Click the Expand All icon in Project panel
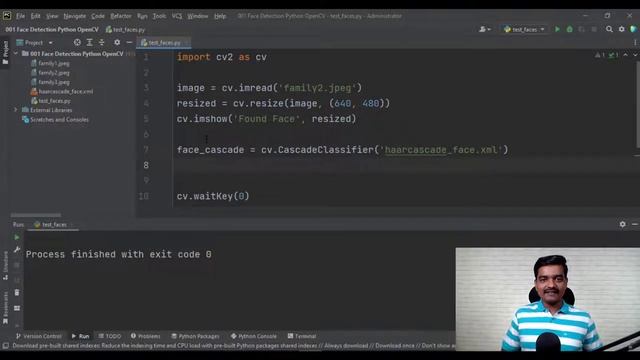 (89, 42)
